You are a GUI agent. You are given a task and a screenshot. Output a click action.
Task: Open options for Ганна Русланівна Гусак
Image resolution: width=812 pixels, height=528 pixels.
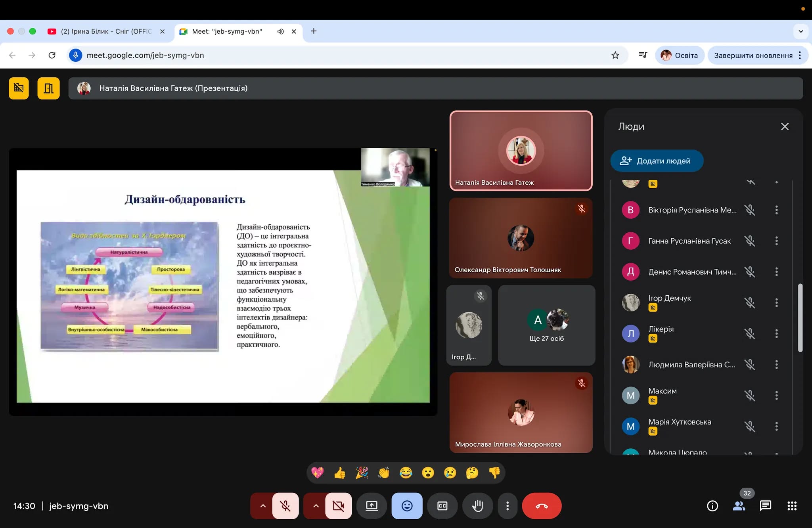[776, 241]
